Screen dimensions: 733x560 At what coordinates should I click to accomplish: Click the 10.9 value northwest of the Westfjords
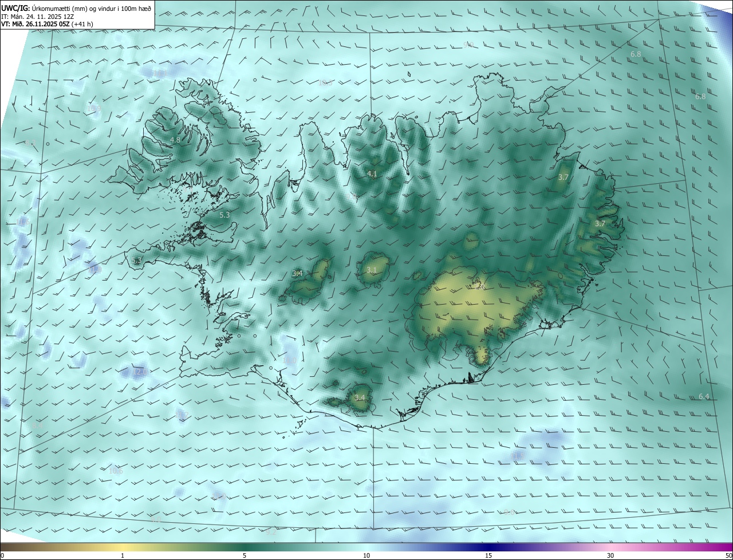click(94, 108)
